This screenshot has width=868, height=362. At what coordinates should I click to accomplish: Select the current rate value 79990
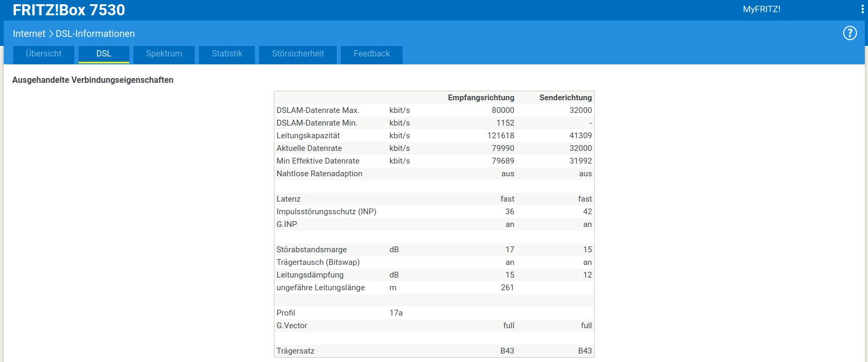click(x=503, y=148)
